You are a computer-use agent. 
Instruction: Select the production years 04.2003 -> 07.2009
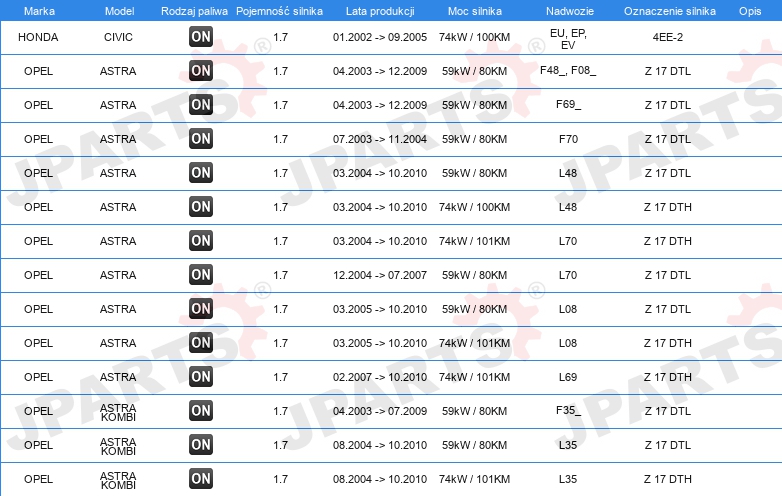380,411
